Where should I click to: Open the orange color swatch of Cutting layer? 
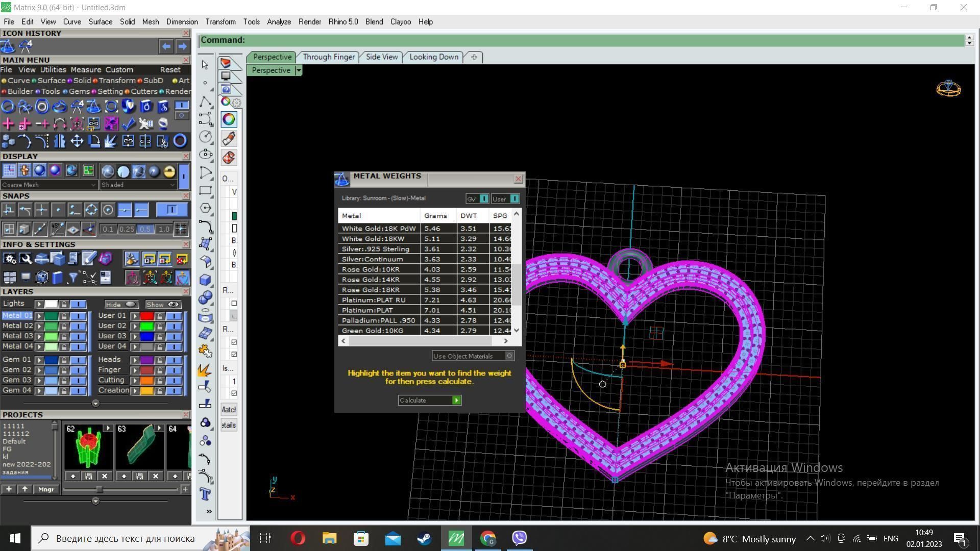147,381
